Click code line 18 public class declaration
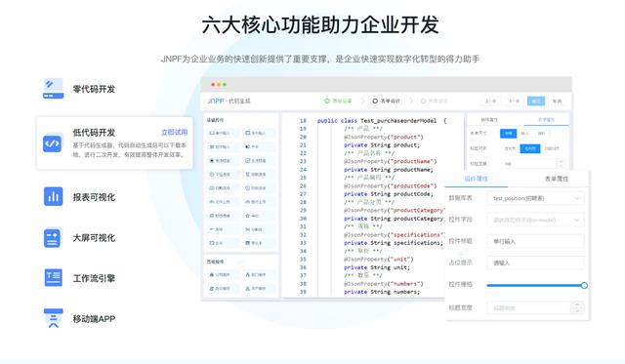The width and height of the screenshot is (625, 364). 382,121
